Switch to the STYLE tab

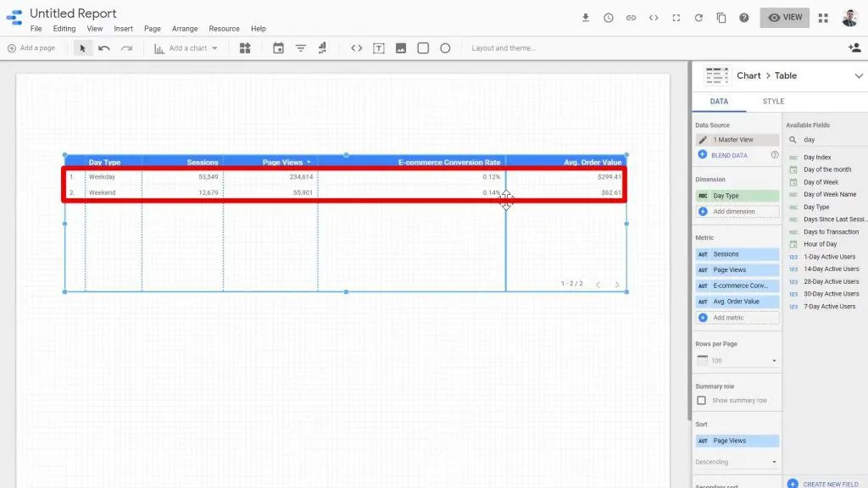772,101
